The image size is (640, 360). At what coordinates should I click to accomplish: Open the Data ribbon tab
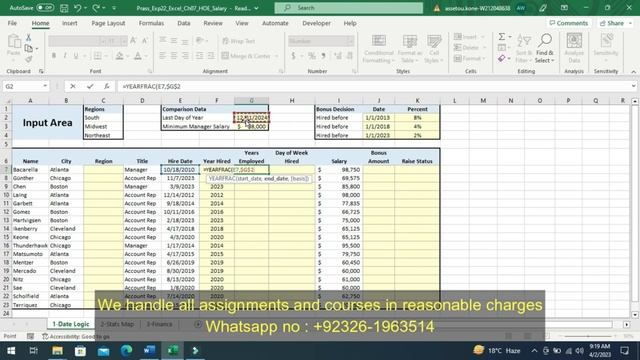tap(184, 23)
